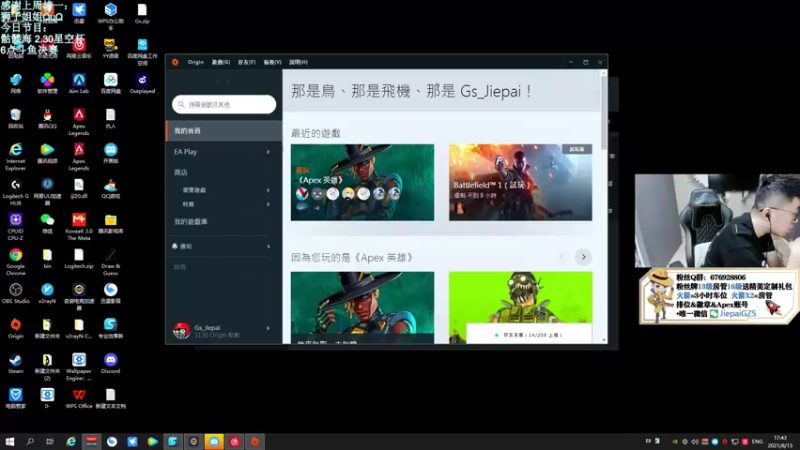This screenshot has height=450, width=800.
Task: Show next recommended games with right arrow
Action: (583, 257)
